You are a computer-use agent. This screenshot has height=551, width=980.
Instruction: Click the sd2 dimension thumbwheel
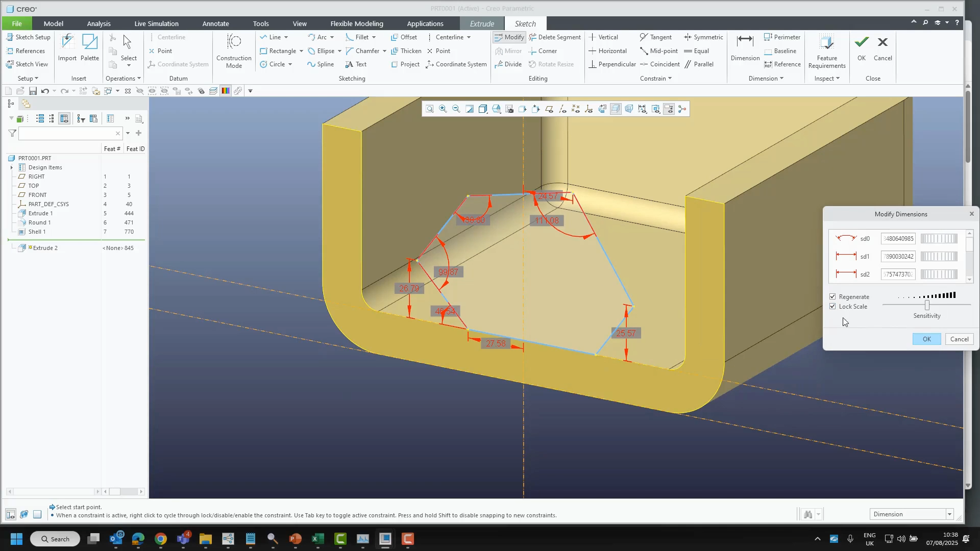939,274
